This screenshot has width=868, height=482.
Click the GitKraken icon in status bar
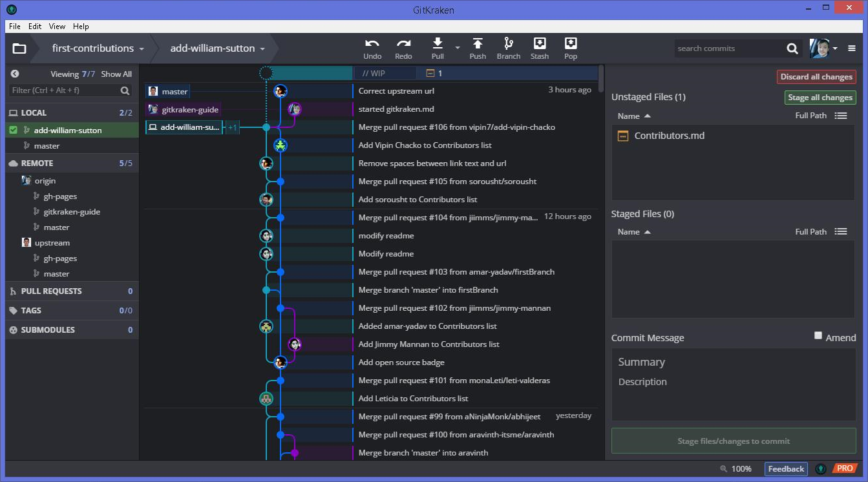(821, 469)
